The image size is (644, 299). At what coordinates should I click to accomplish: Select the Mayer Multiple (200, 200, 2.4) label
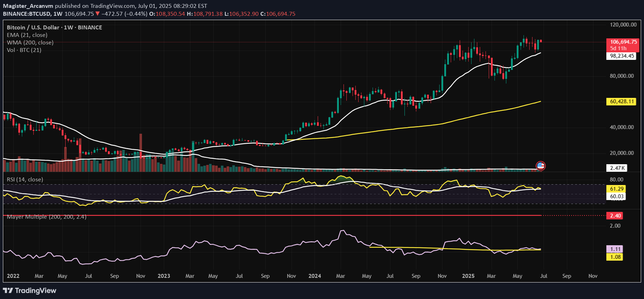47,217
